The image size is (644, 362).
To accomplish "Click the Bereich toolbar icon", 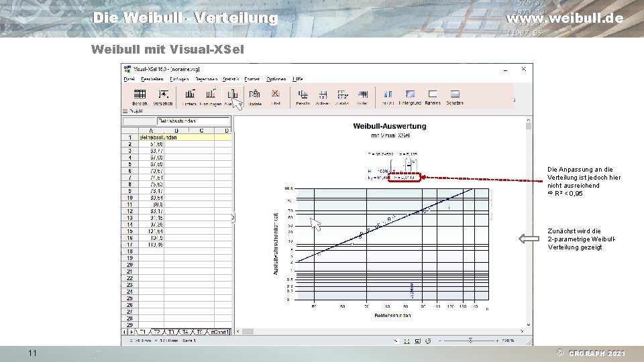I will (x=140, y=95).
